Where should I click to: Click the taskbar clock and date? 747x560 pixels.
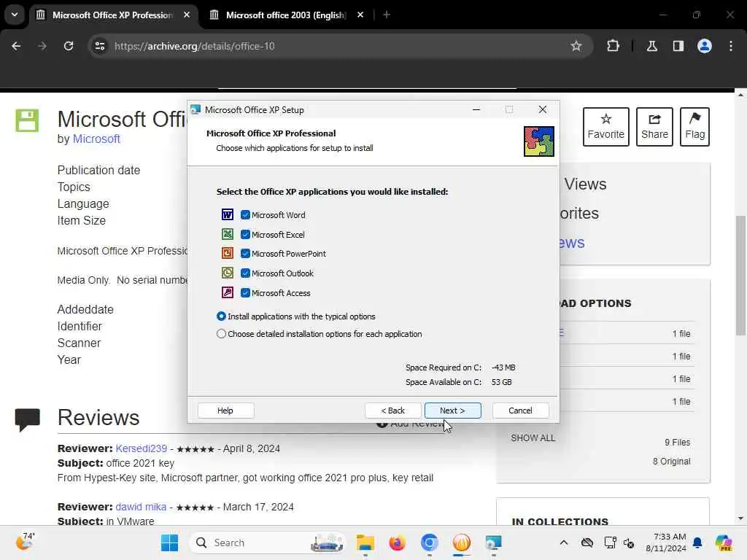(x=666, y=542)
